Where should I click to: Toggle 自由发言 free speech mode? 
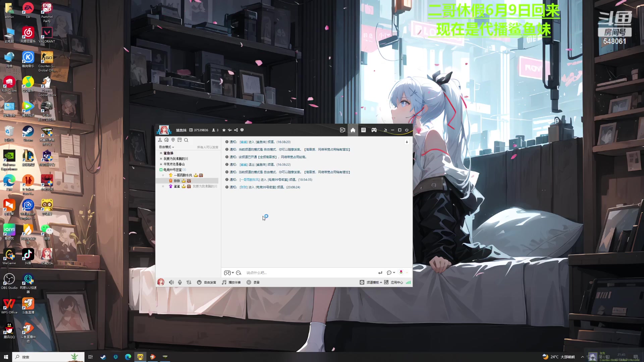coord(206,283)
